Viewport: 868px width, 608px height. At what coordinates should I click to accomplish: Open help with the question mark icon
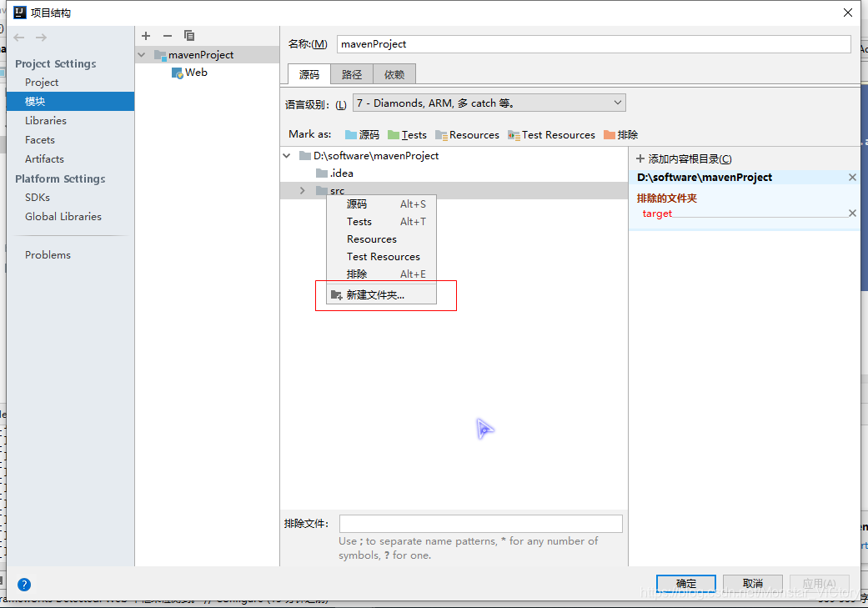pyautogui.click(x=24, y=584)
